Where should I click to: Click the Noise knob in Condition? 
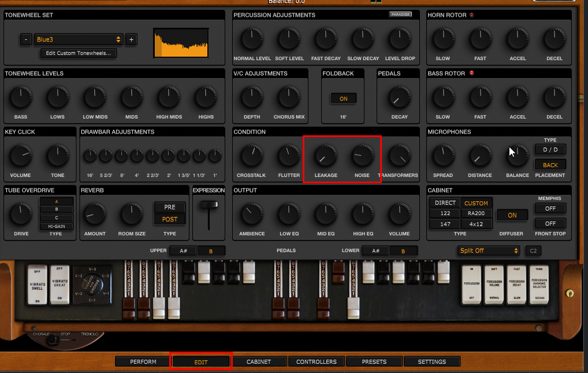click(362, 156)
